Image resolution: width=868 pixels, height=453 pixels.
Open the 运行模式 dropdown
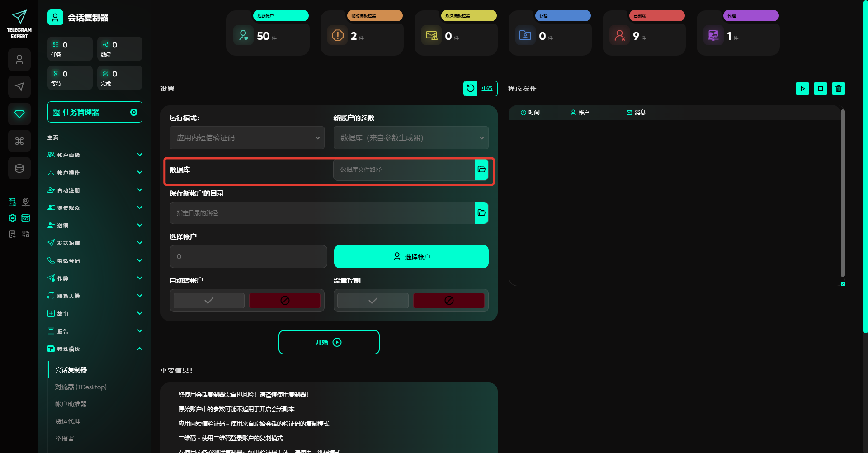click(247, 138)
